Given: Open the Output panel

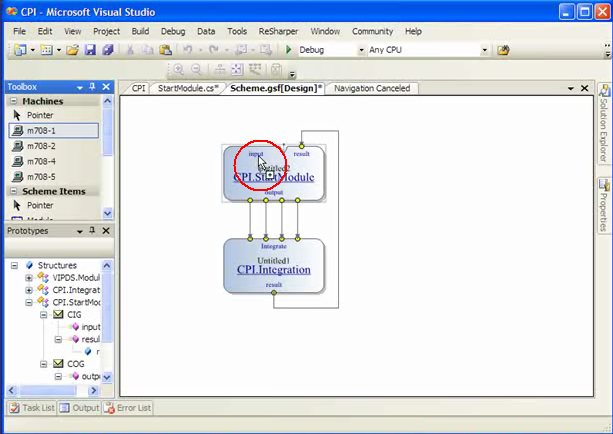Looking at the screenshot, I should pos(79,408).
